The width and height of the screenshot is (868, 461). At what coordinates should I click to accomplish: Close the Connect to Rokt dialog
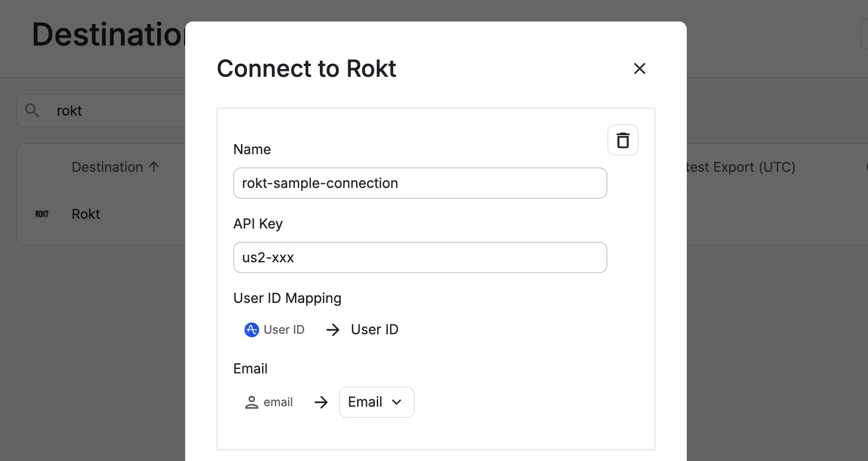(639, 69)
